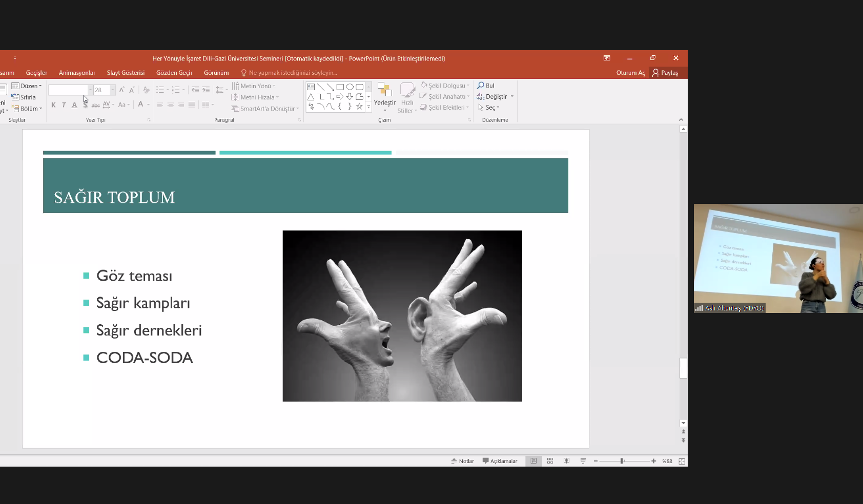The height and width of the screenshot is (504, 863).
Task: Open the Açıklamalar comments pane
Action: (500, 461)
